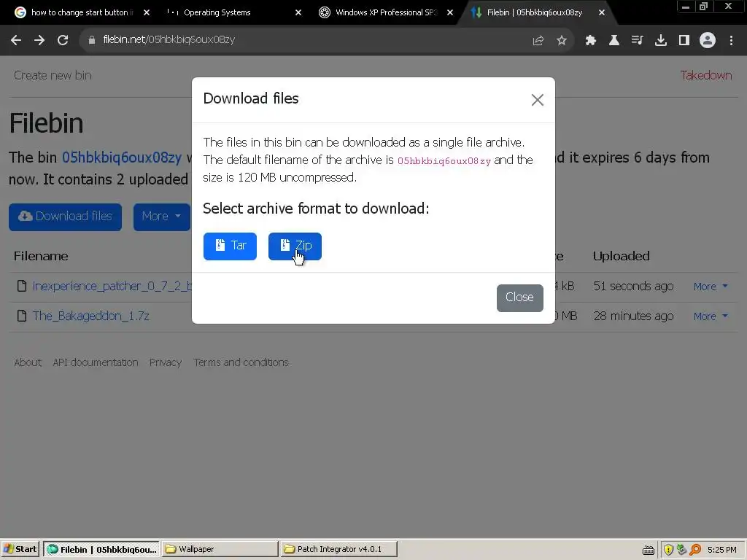Download the bin as a Zip archive
Image resolution: width=747 pixels, height=560 pixels.
tap(295, 246)
